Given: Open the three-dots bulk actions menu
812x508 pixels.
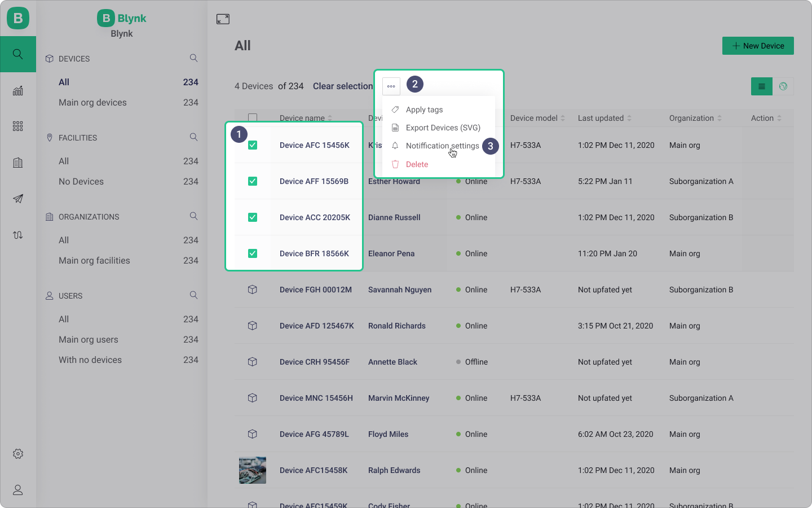Looking at the screenshot, I should [x=391, y=86].
